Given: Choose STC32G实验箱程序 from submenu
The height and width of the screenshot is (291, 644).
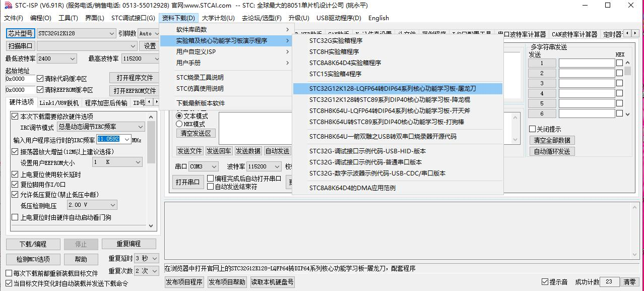Looking at the screenshot, I should point(398,41).
